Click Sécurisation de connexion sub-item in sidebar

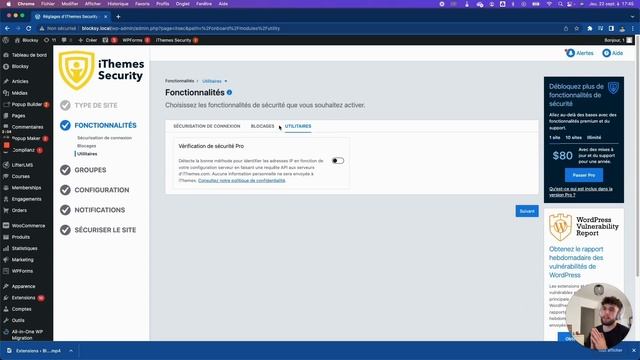(x=104, y=138)
